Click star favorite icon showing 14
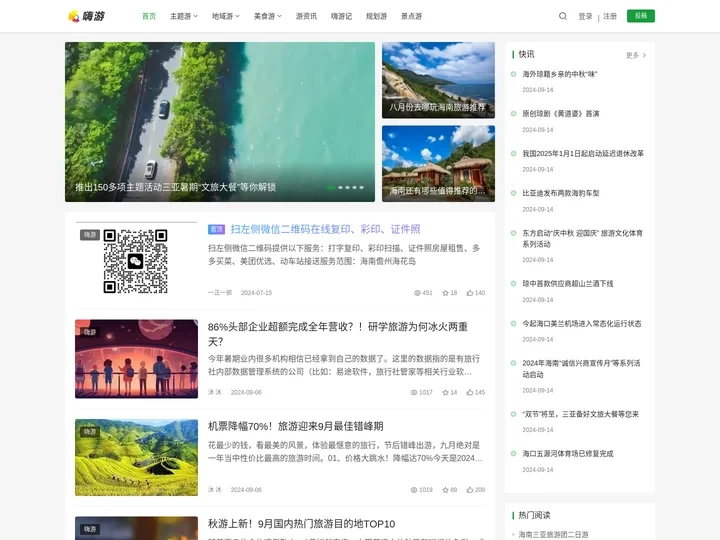 [x=445, y=393]
